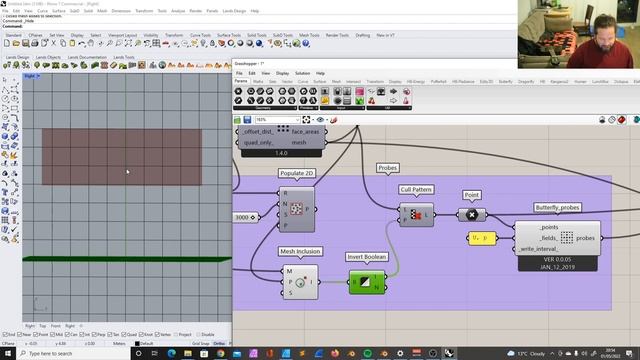Click the Undo arrow icon in Rhino

coord(82,43)
